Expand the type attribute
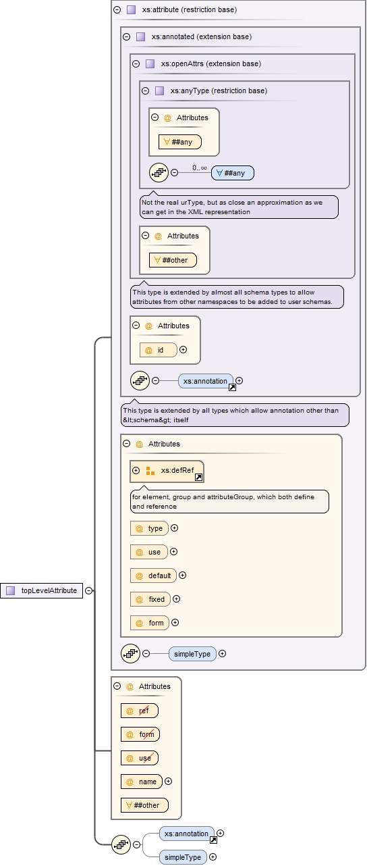This screenshot has height=868, width=367. pyautogui.click(x=175, y=528)
